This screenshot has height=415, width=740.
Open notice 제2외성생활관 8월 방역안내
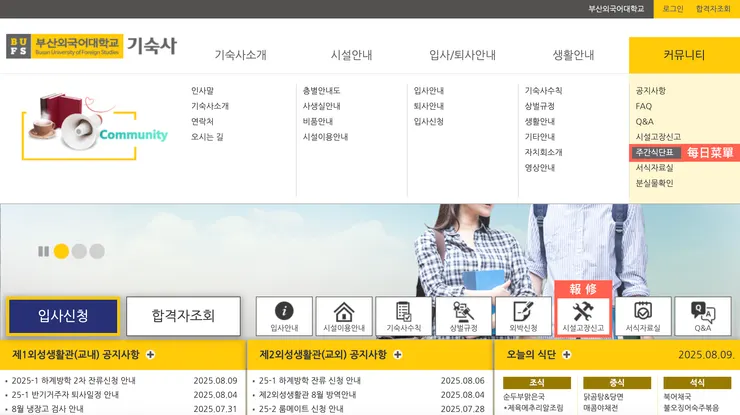(x=307, y=395)
